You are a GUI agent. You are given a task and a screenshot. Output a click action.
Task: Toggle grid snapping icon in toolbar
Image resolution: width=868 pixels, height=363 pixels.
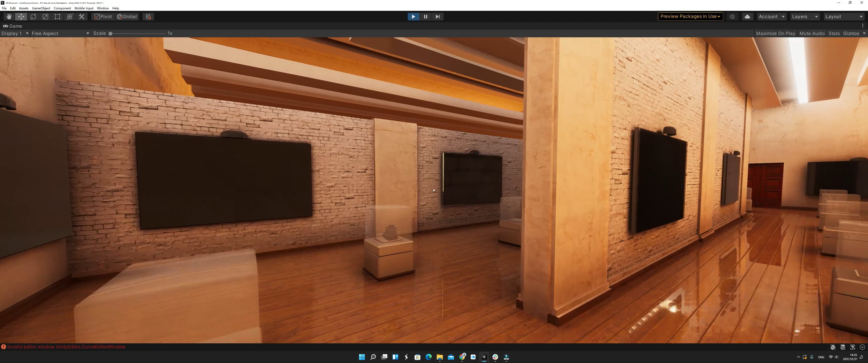(148, 16)
